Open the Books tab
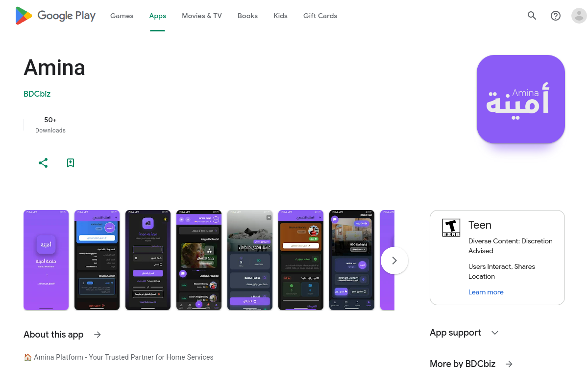 [x=247, y=16]
